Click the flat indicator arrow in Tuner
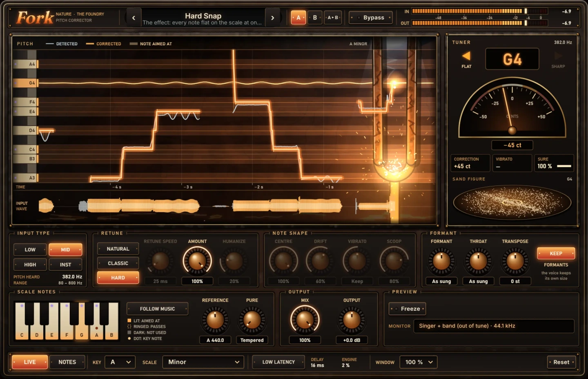 [466, 56]
